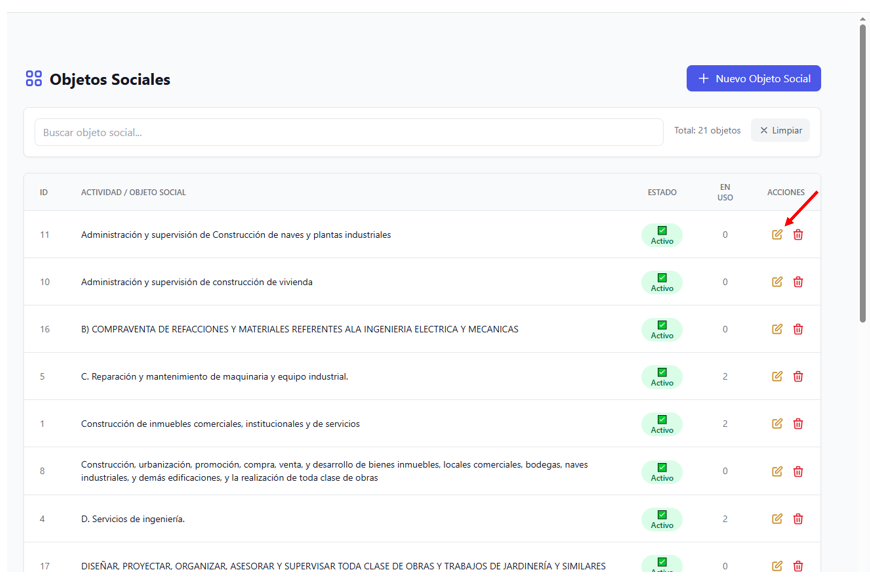Click the En Uso value for ID 5
This screenshot has width=870, height=579.
click(725, 376)
